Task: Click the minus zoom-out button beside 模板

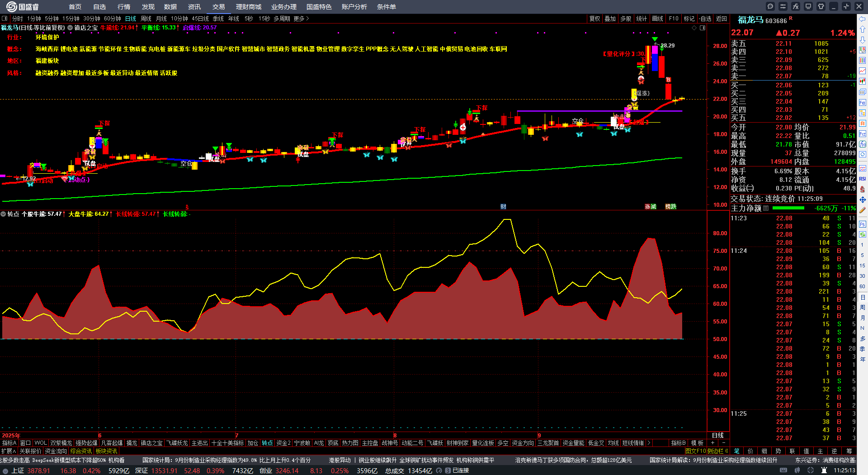Action: 723,443
